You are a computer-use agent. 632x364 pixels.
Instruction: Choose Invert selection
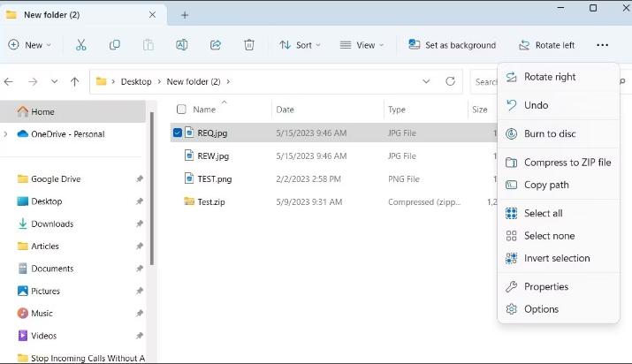pyautogui.click(x=559, y=258)
